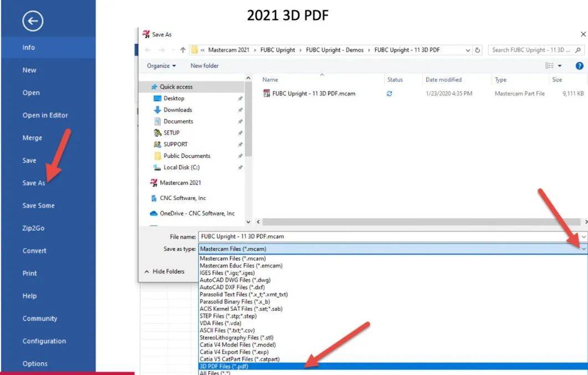This screenshot has width=588, height=375.
Task: Choose Mastercam Educ Files (*.emcam) type
Action: click(x=241, y=266)
